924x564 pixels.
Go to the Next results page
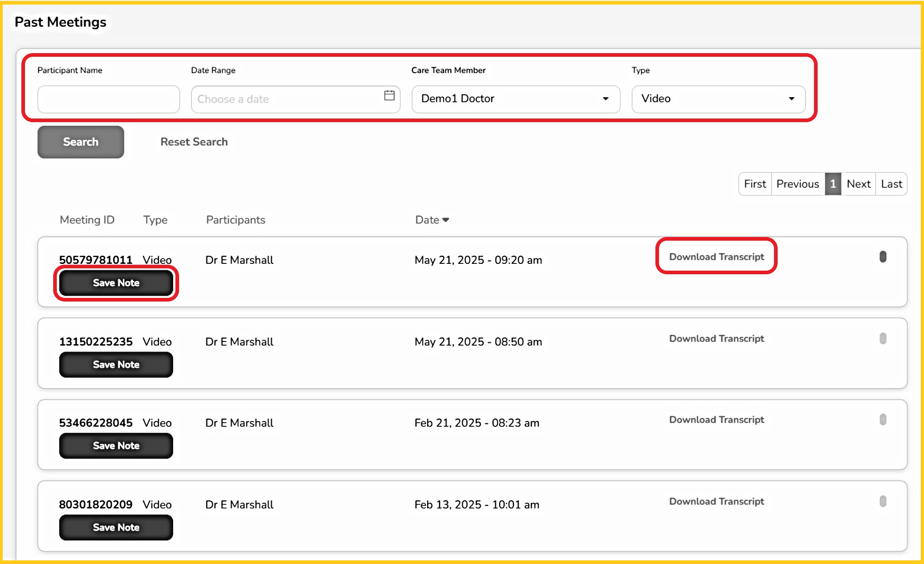coord(858,184)
